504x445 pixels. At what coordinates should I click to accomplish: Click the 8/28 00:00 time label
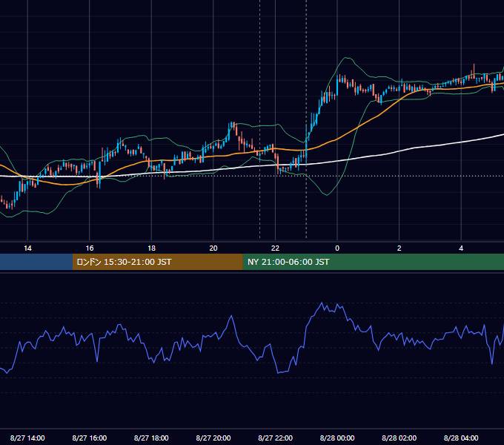337,438
